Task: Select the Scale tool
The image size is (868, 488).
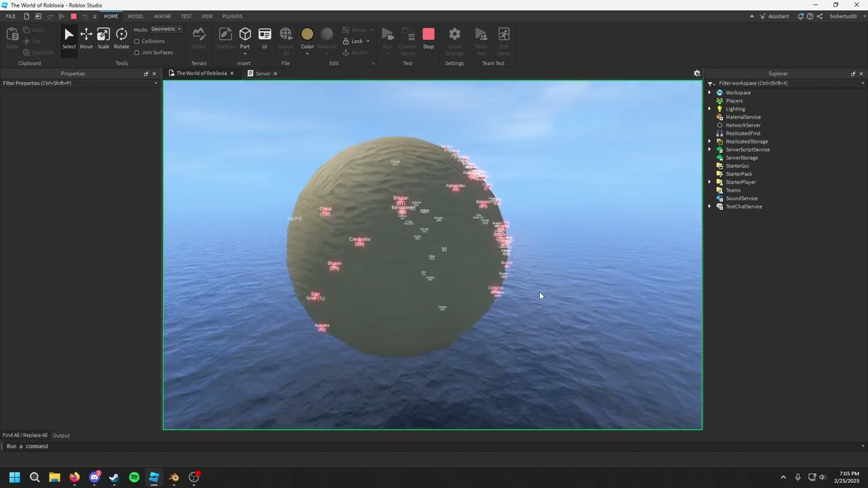Action: (x=103, y=38)
